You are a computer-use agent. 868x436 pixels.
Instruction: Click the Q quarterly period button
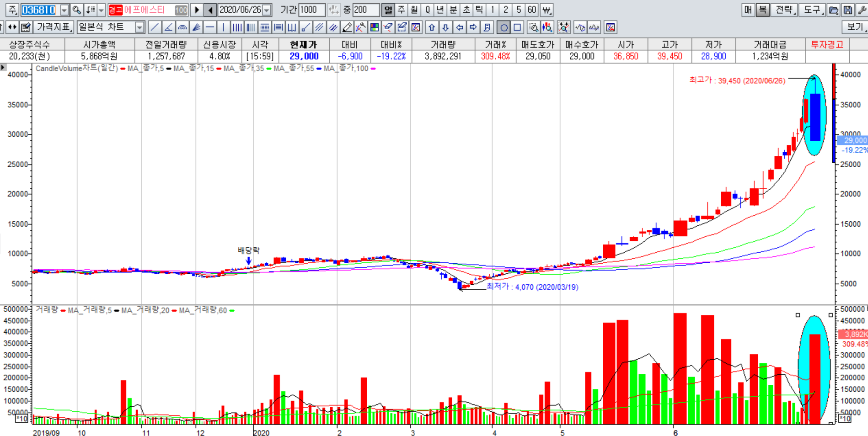(427, 10)
